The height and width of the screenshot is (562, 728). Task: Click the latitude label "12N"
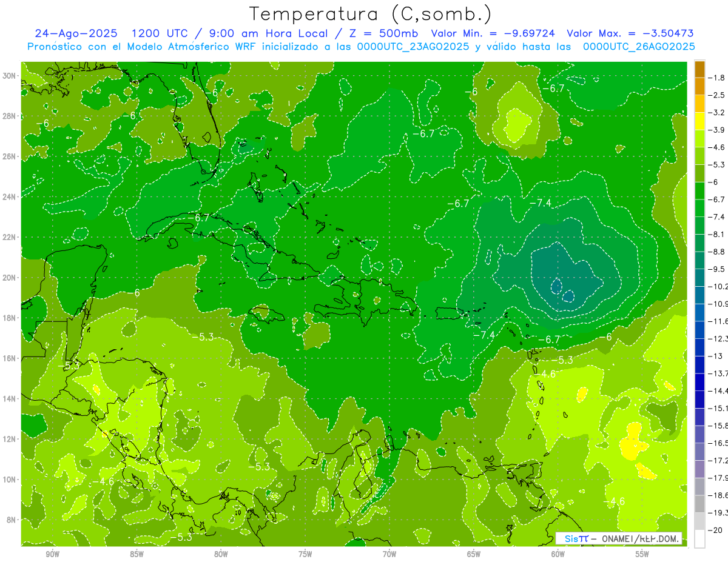point(9,439)
